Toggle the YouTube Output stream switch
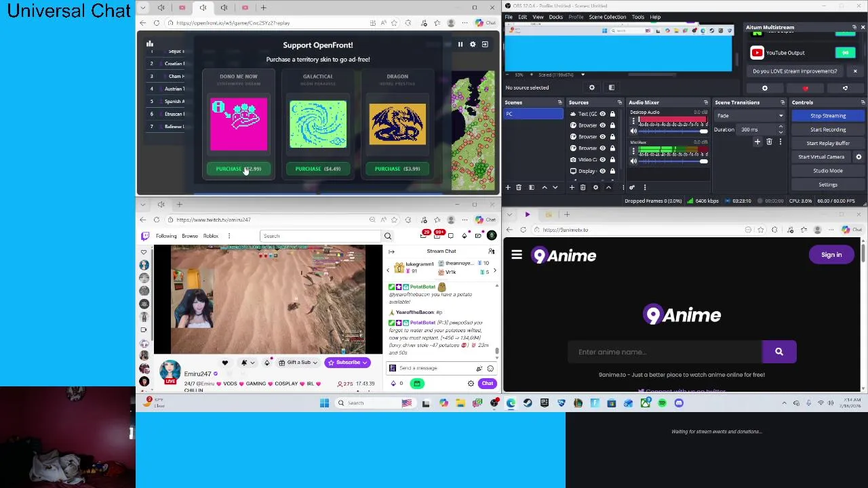This screenshot has height=488, width=868. click(x=845, y=53)
